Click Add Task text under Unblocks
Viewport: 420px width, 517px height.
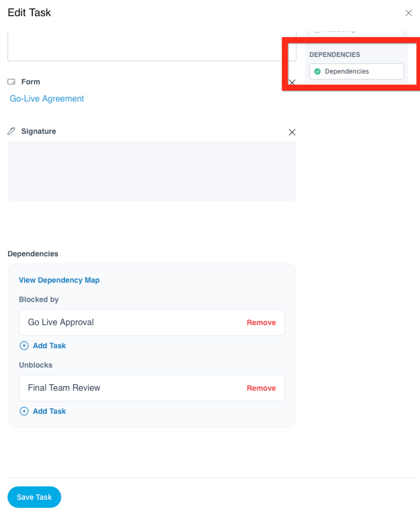coord(49,411)
